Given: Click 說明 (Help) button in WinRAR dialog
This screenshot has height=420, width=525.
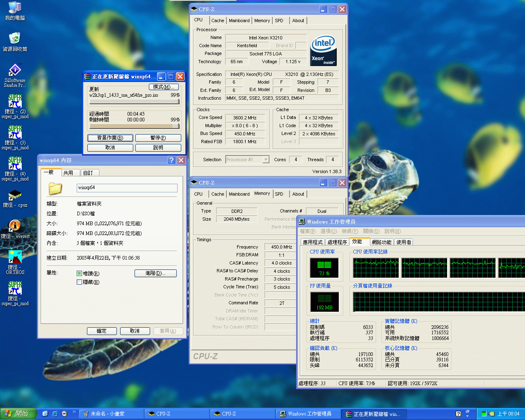Looking at the screenshot, I should [158, 148].
